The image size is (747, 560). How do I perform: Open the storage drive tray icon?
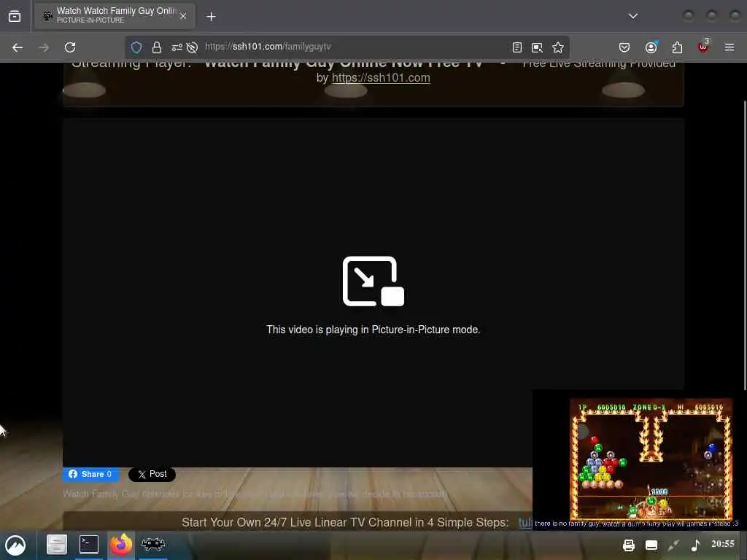click(x=651, y=545)
